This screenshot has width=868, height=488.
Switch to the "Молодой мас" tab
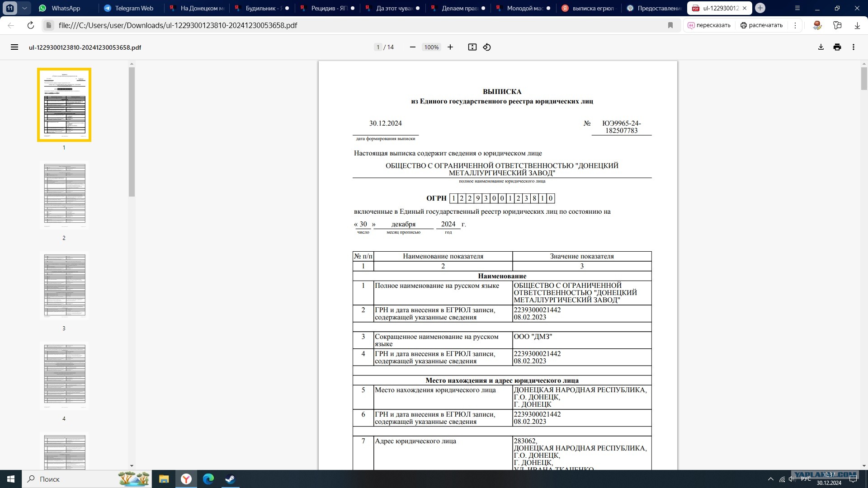coord(524,8)
